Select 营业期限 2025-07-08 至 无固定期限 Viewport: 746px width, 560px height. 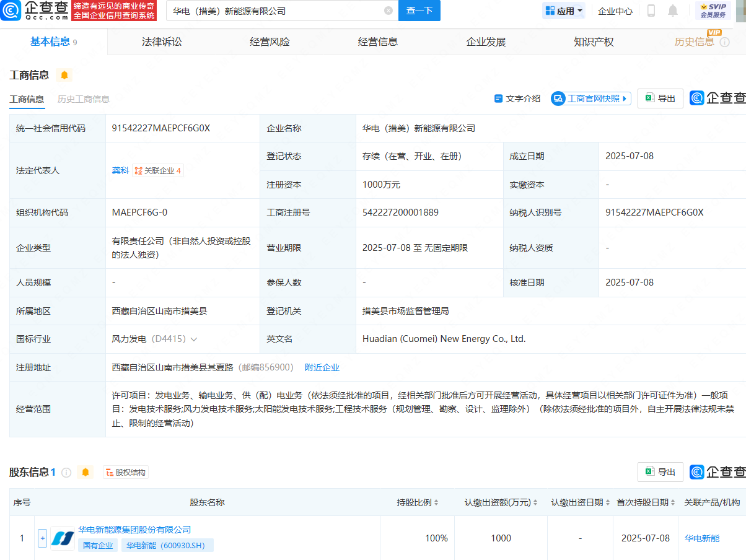pyautogui.click(x=415, y=248)
